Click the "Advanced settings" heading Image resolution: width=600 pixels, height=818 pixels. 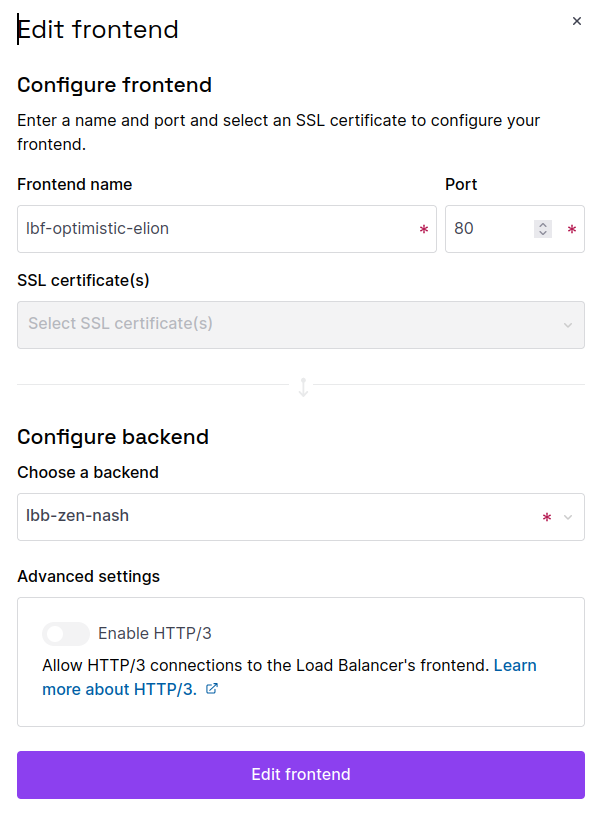pyautogui.click(x=88, y=576)
